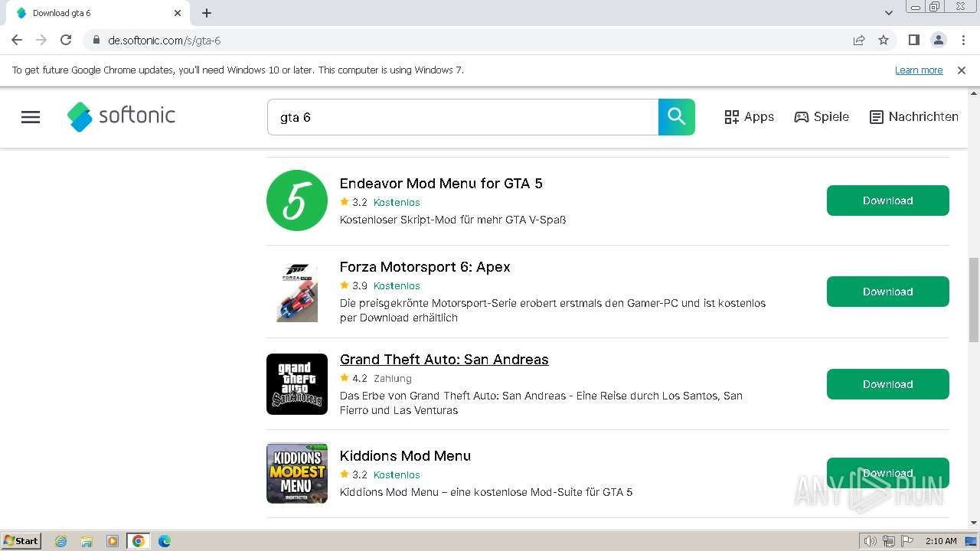The image size is (980, 551).
Task: Click the Forza Motorsport cover thumbnail
Action: click(x=297, y=292)
